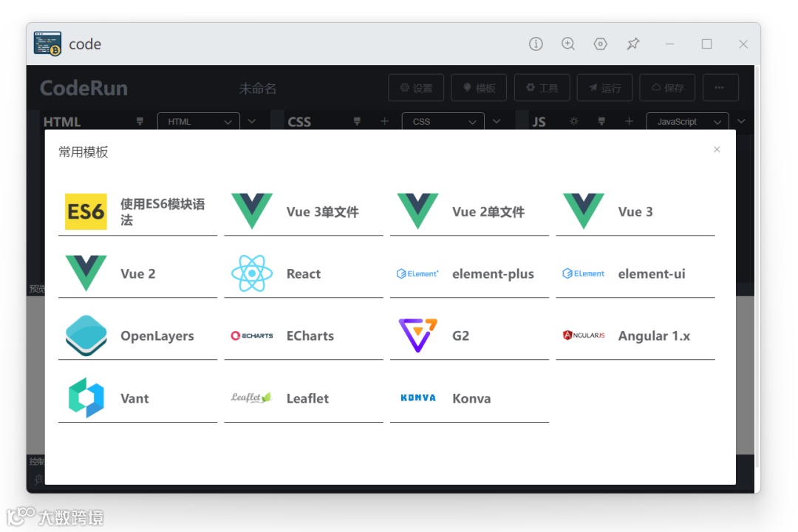Choose the G2 purple logo

[417, 335]
